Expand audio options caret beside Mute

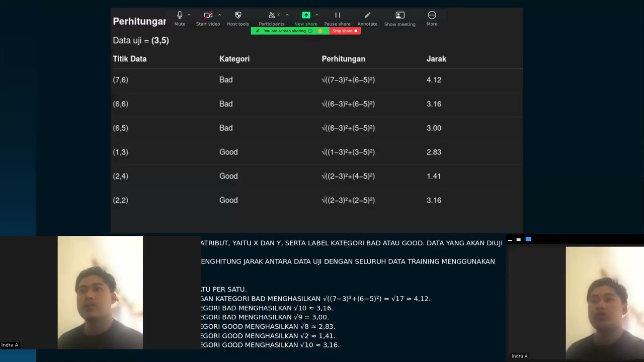coord(189,15)
